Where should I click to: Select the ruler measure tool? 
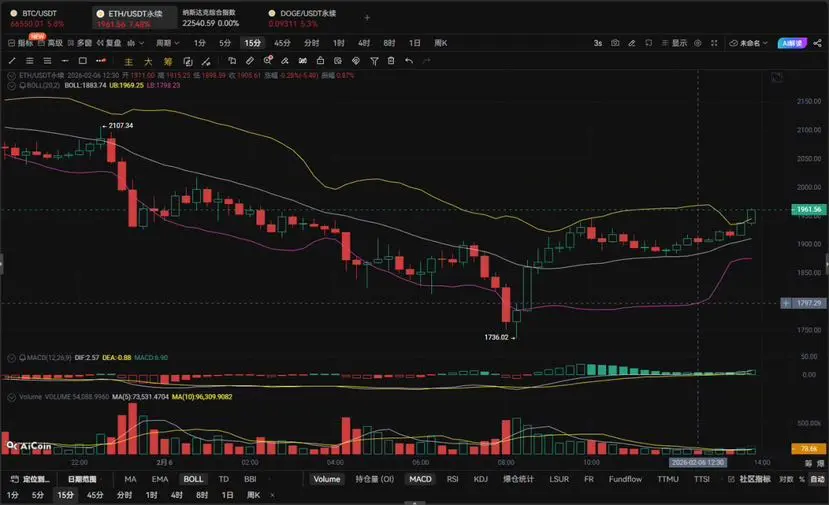click(x=250, y=61)
